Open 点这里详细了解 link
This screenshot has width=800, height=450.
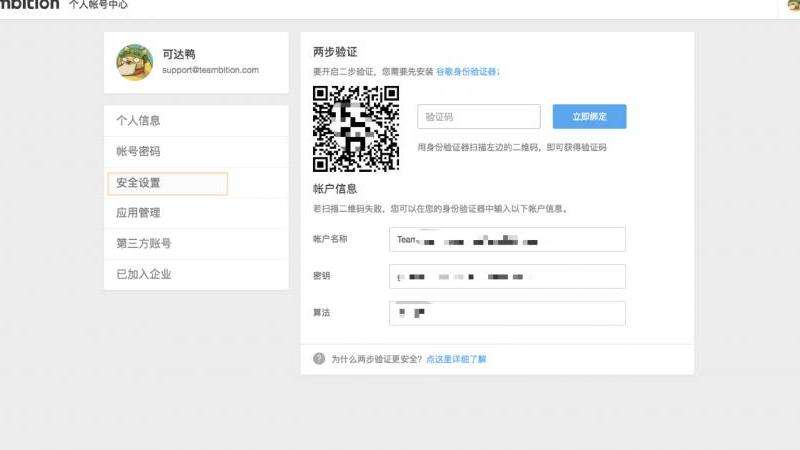pyautogui.click(x=456, y=359)
